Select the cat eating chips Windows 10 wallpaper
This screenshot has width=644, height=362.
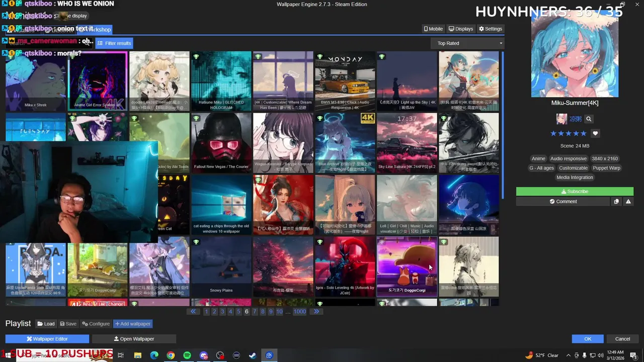[x=221, y=205]
